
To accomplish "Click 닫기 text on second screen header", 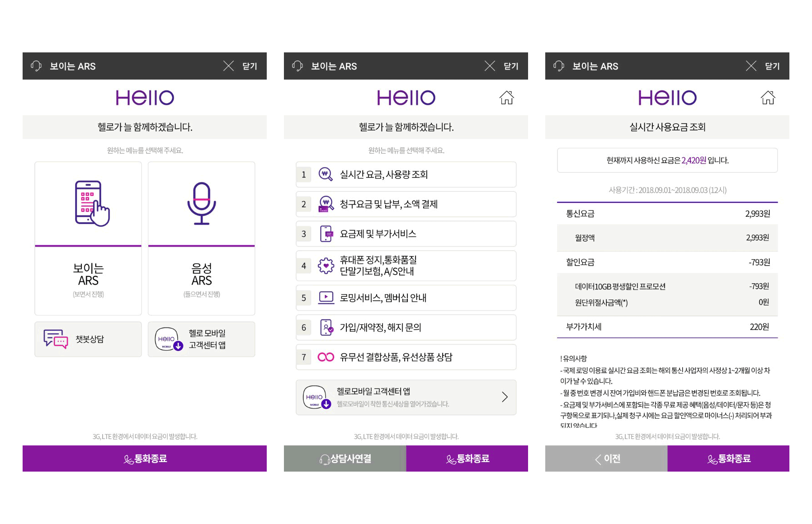I will [511, 66].
